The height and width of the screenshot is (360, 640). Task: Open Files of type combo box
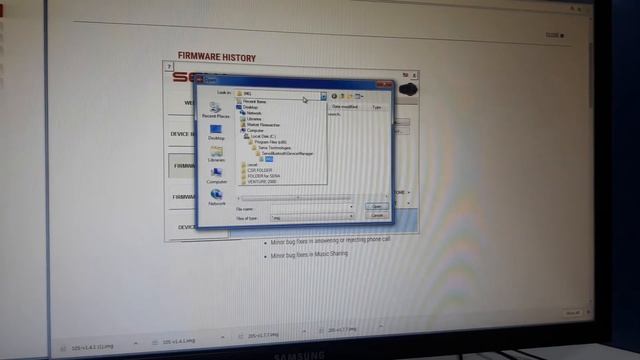312,218
